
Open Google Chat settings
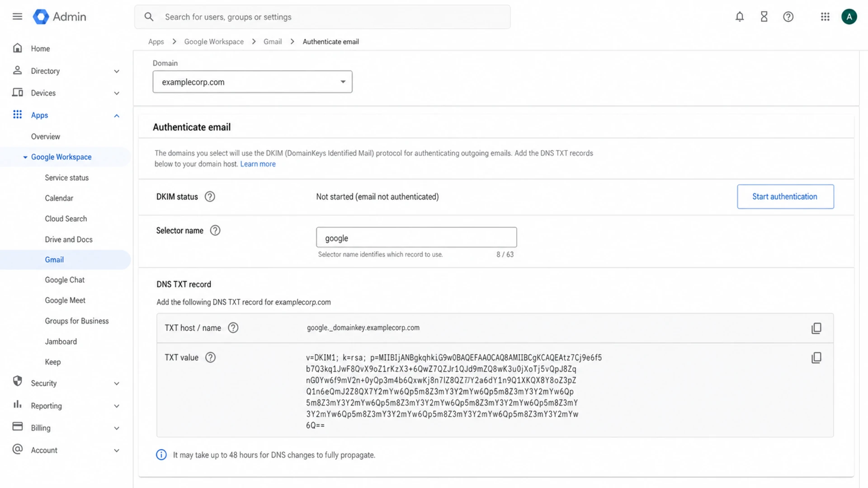coord(65,280)
